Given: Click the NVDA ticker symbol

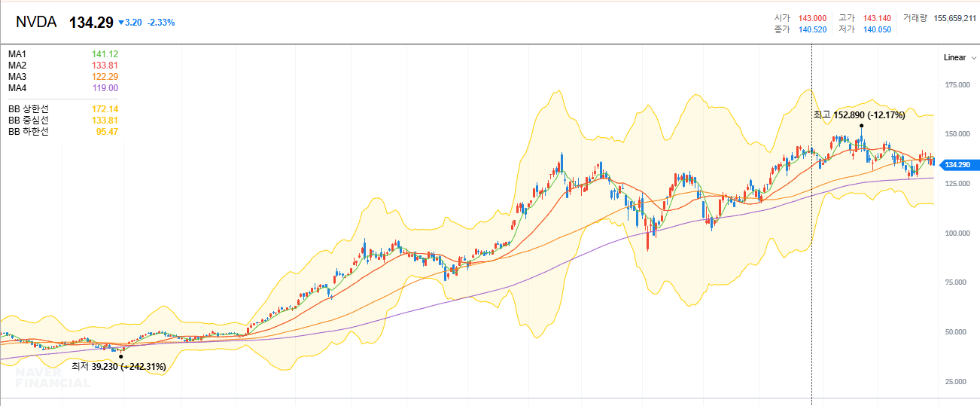Looking at the screenshot, I should [x=36, y=22].
